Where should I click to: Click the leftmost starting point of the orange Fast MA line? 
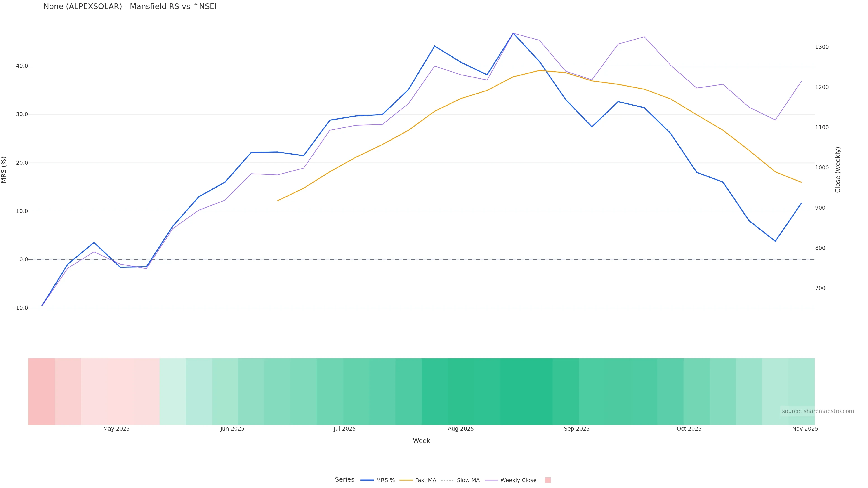click(x=278, y=201)
